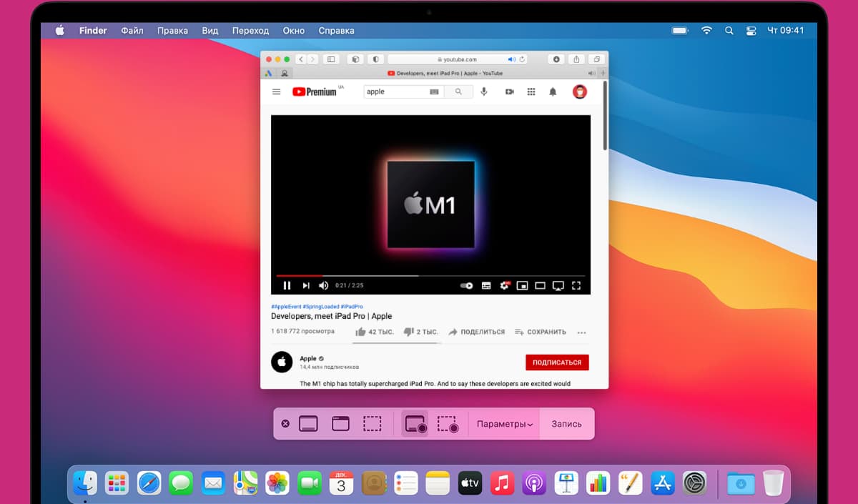The height and width of the screenshot is (504, 858).
Task: Show Safari downloads
Action: (557, 59)
